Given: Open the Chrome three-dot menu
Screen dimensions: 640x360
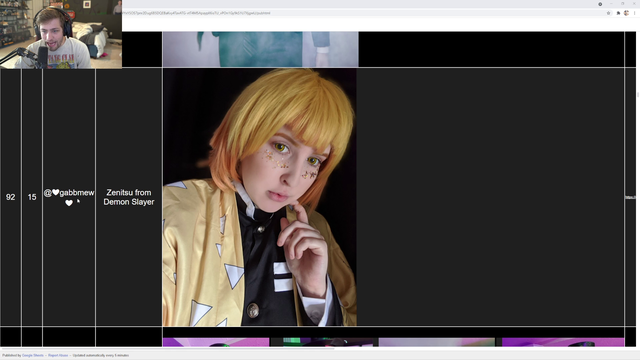Looking at the screenshot, I should tap(635, 13).
